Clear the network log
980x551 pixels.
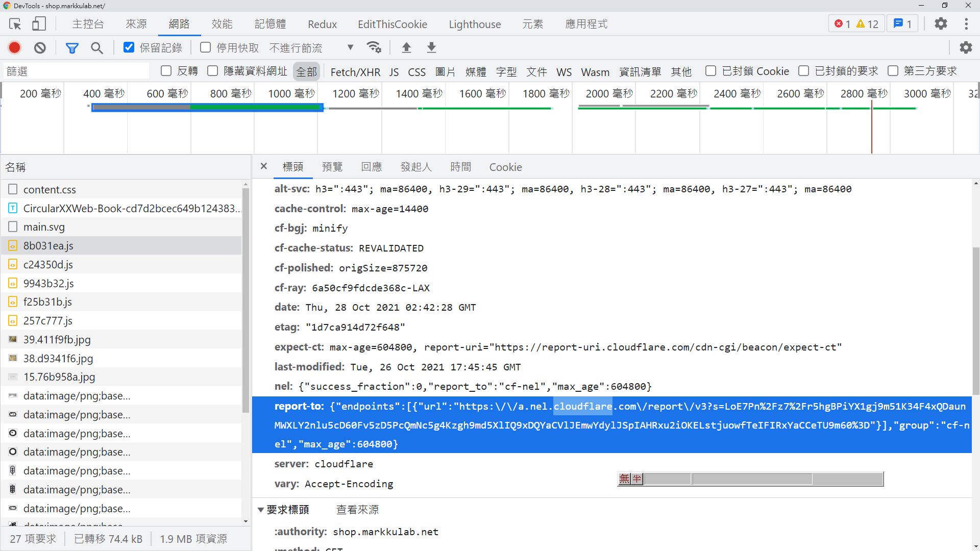[40, 47]
